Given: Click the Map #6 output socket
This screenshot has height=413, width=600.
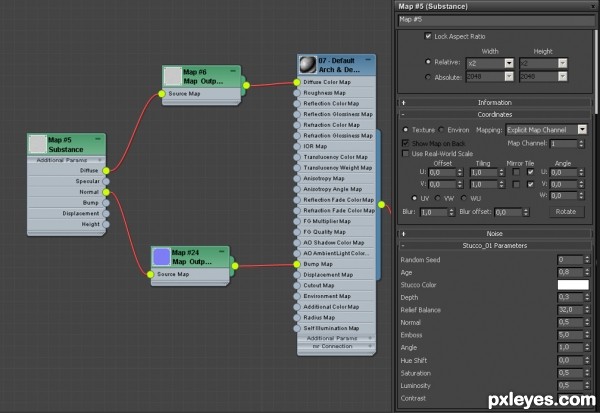Looking at the screenshot, I should (246, 85).
